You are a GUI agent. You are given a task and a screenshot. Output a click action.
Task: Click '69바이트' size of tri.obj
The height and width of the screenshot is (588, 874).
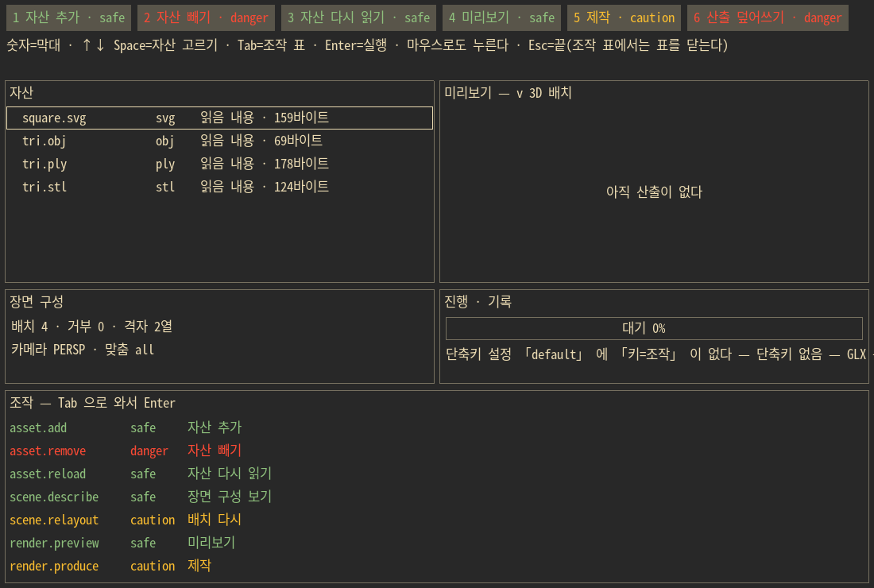[298, 141]
